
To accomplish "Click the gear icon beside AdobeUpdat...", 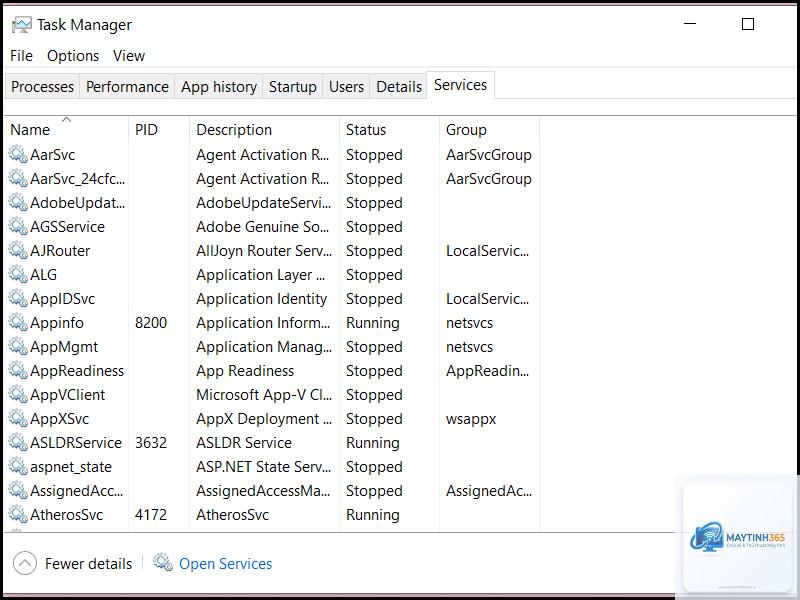I will click(x=18, y=203).
